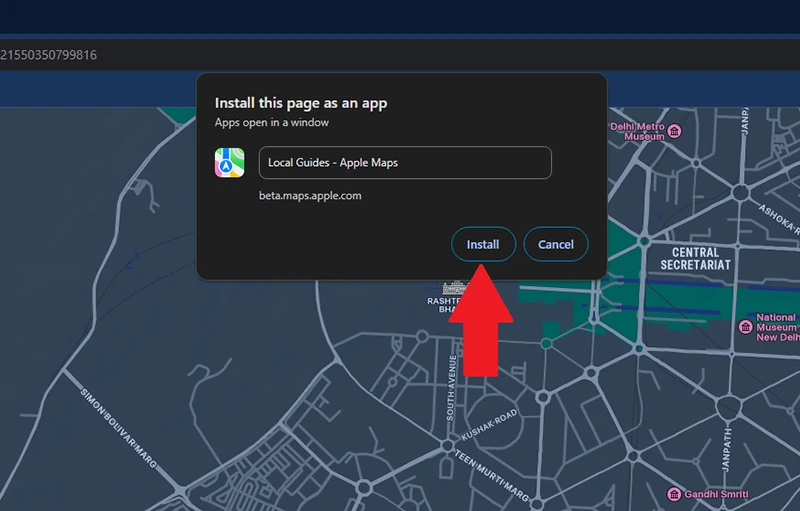Click the 'Apps open in a window' subtitle
Screen dimensions: 800x511
[272, 122]
